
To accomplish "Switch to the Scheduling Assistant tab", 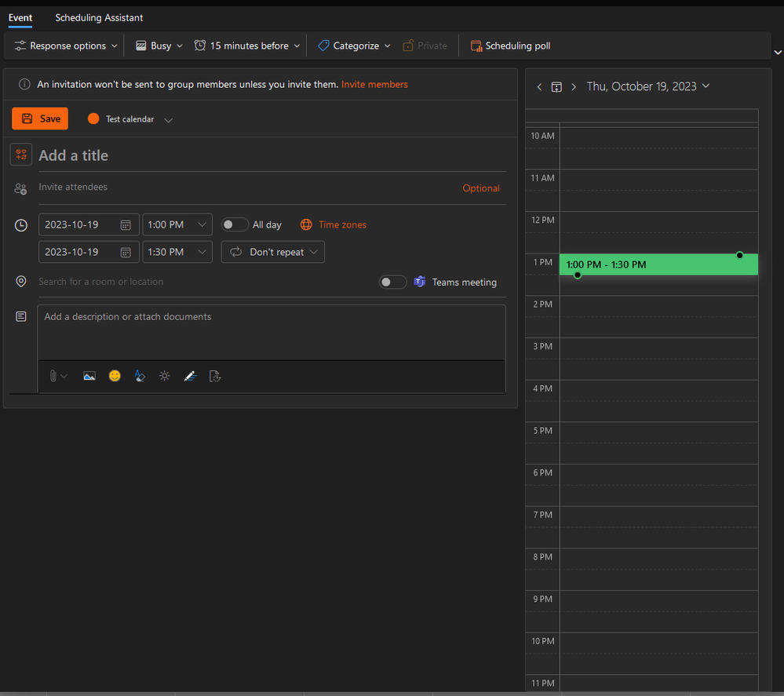I will tap(99, 18).
